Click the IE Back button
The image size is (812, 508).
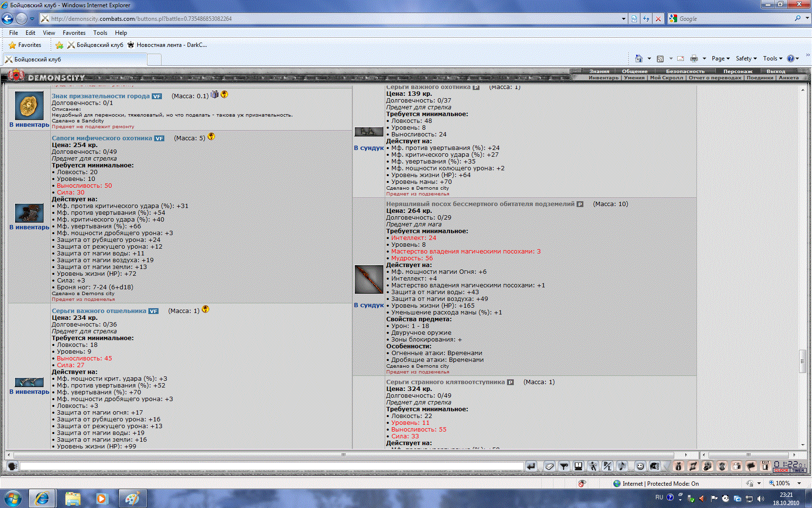(7, 18)
